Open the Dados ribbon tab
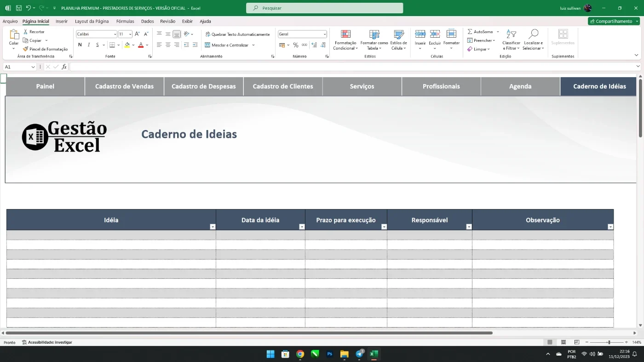This screenshot has height=362, width=644. pyautogui.click(x=147, y=21)
